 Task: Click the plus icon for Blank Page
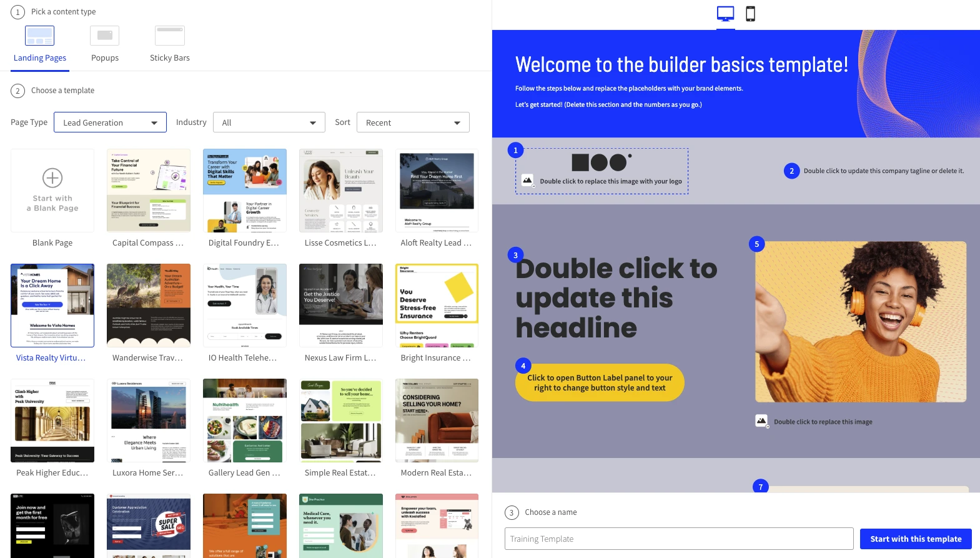tap(52, 178)
